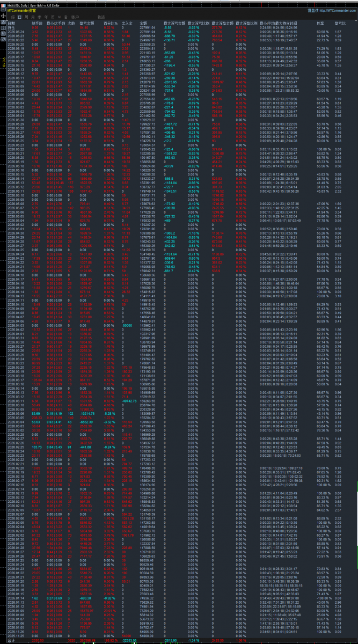
Task: Open the 备 notes tab
Action: (65, 17)
